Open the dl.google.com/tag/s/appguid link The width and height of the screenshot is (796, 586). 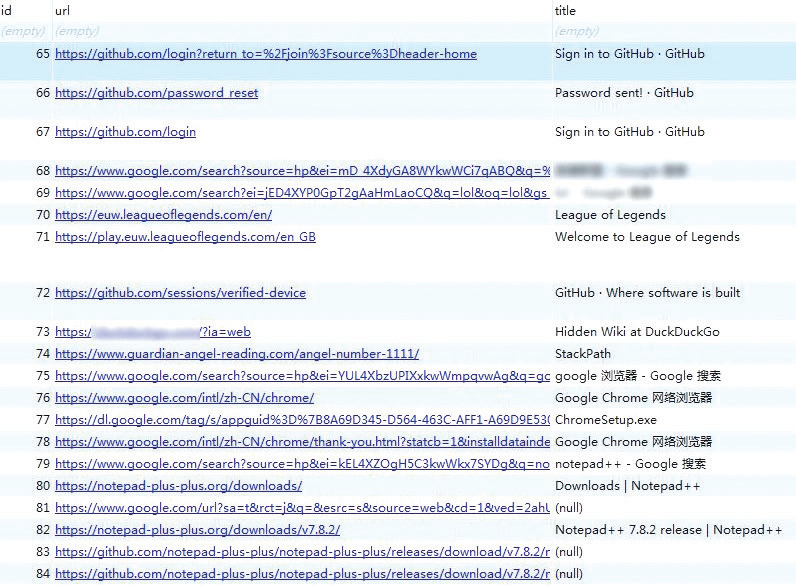click(x=303, y=420)
